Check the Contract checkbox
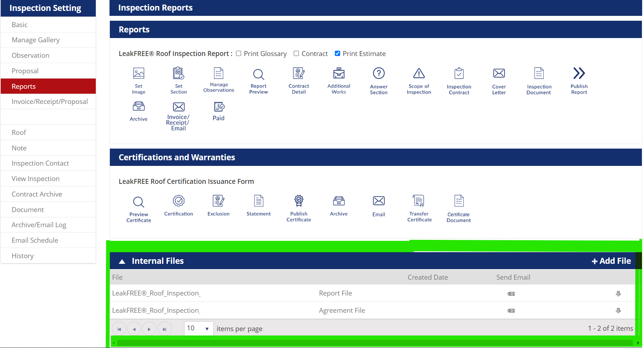Viewport: 644px width, 348px height. [x=296, y=53]
